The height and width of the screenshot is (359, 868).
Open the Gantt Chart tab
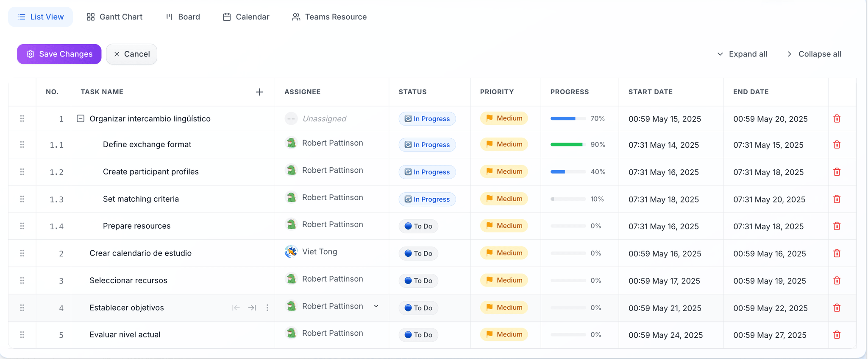(x=114, y=17)
